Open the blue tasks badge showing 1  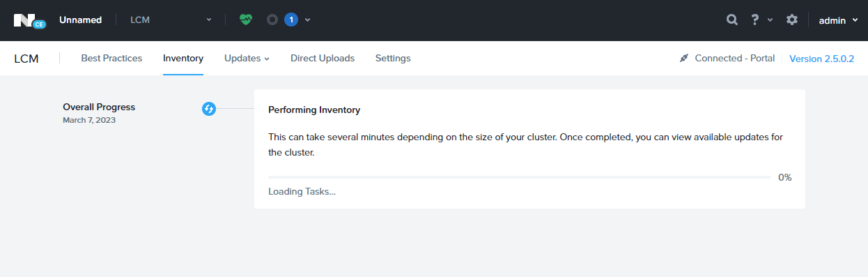291,20
